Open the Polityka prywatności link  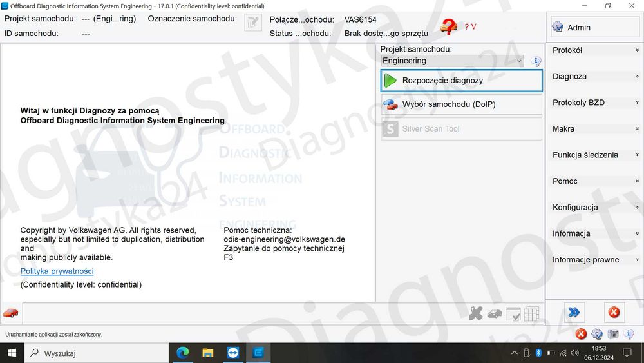click(x=57, y=271)
